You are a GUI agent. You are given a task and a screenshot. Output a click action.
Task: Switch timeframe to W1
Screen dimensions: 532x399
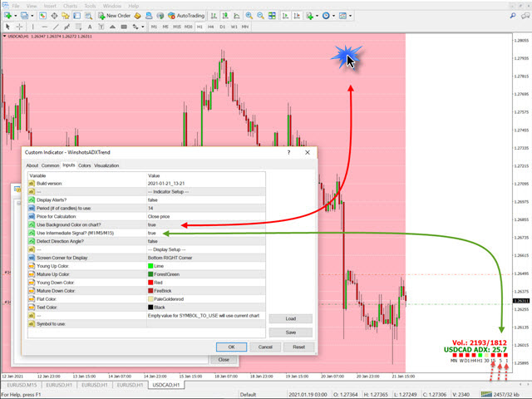(x=234, y=27)
